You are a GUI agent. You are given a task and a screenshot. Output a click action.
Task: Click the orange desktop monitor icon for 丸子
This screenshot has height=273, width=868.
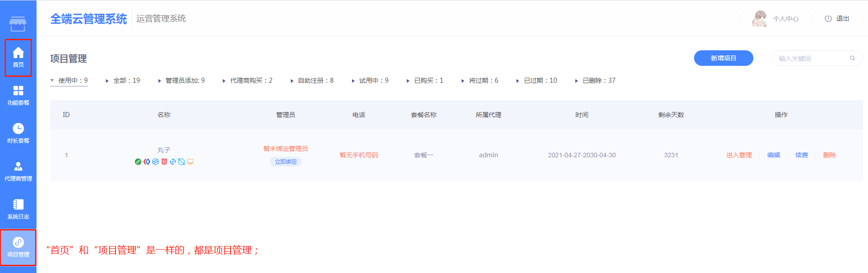coord(190,161)
